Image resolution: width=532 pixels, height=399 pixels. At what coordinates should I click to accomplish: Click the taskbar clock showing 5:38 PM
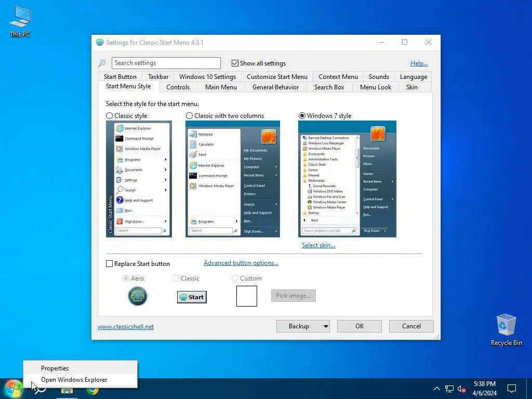point(485,389)
